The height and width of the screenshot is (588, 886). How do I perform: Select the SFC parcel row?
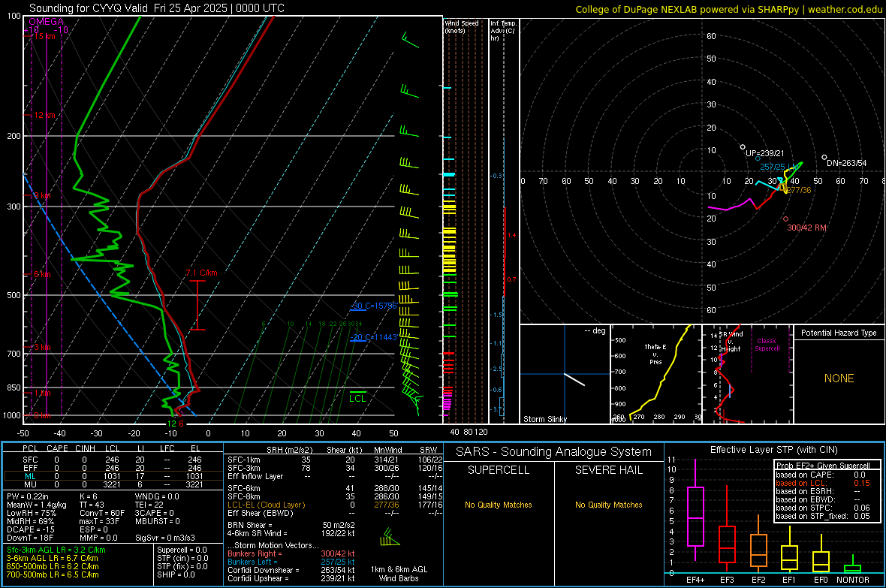(113, 460)
